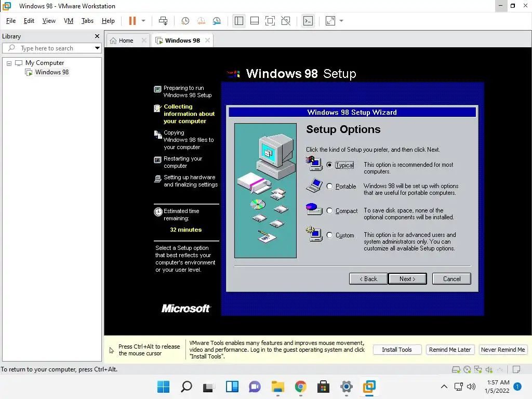Image resolution: width=532 pixels, height=399 pixels.
Task: Collapse the My Computer tree node
Action: pos(9,63)
